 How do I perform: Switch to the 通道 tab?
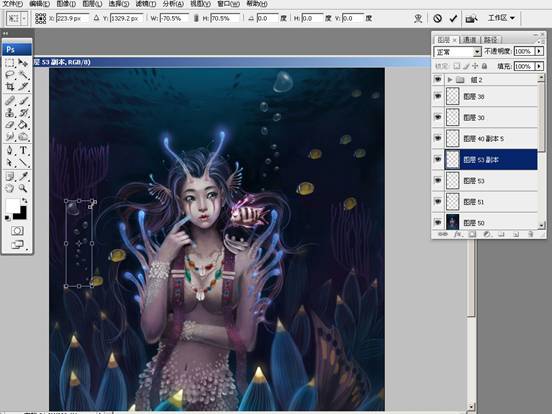[x=469, y=40]
